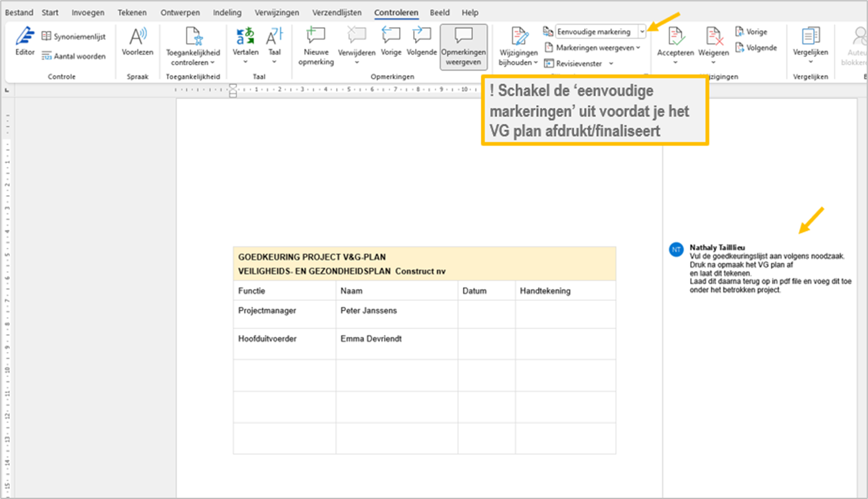The height and width of the screenshot is (499, 868).
Task: Expand Markeringen weergeven menu
Action: 592,47
